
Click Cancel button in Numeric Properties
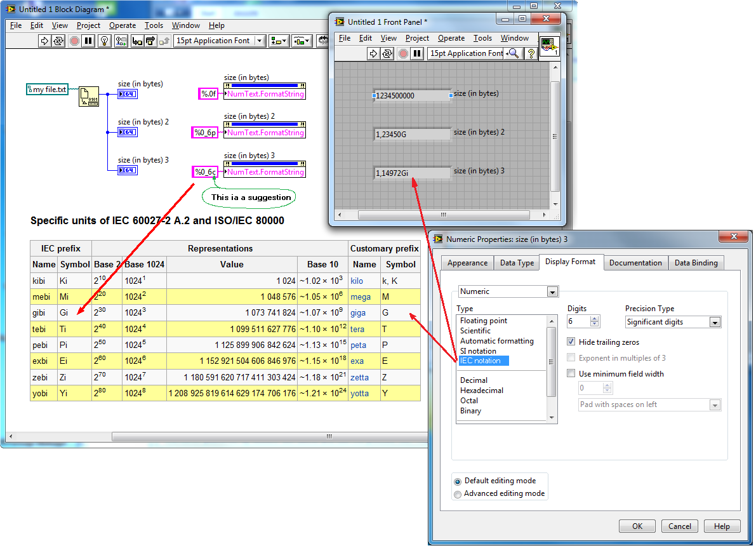680,526
